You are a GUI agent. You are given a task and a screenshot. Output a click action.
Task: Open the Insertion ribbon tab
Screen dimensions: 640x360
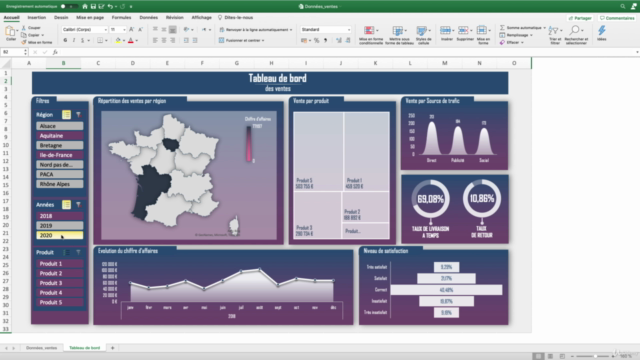point(37,18)
